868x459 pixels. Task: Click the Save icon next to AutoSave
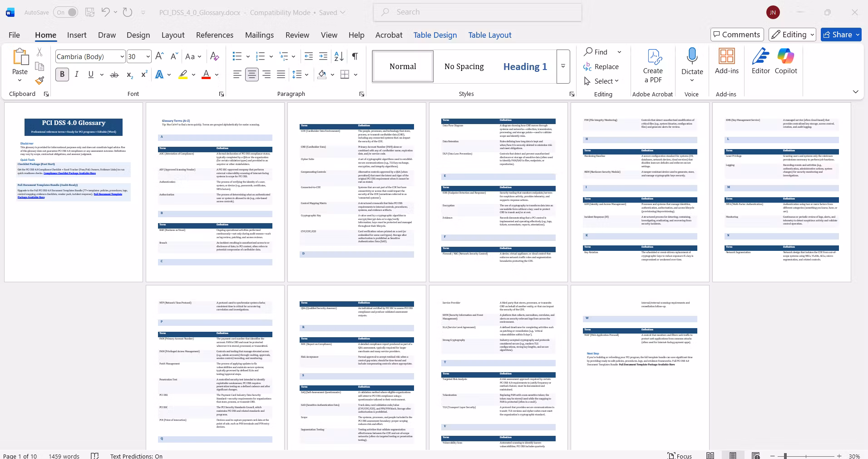(90, 12)
